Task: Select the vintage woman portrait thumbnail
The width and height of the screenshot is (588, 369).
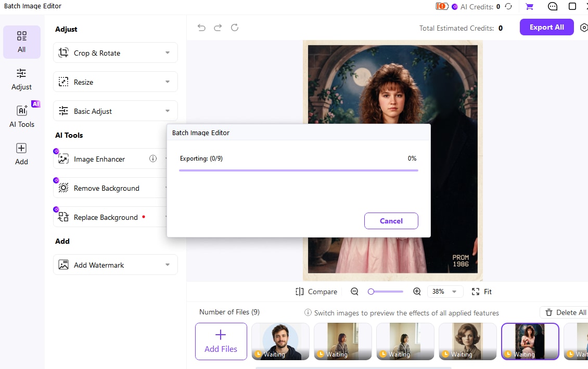Action: coord(468,341)
